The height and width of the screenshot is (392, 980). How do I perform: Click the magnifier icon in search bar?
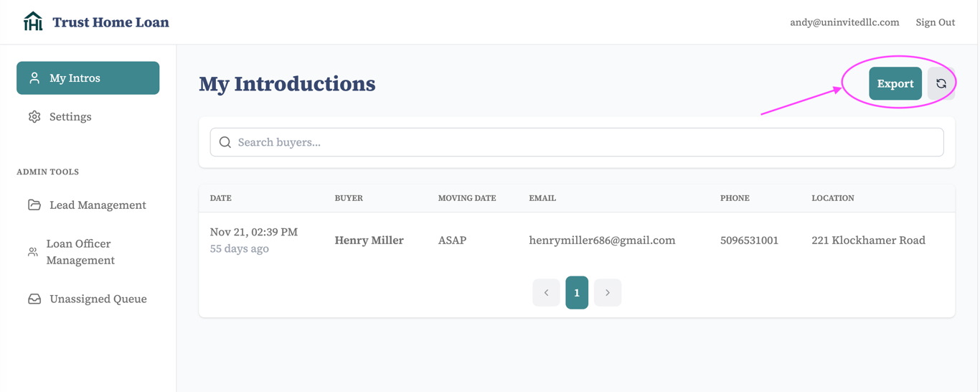click(225, 142)
